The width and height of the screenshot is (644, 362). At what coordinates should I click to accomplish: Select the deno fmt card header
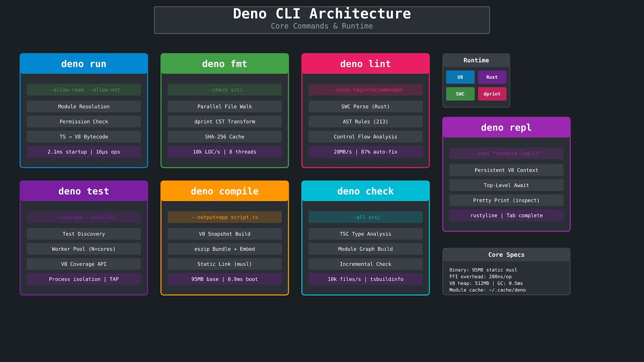(x=225, y=64)
